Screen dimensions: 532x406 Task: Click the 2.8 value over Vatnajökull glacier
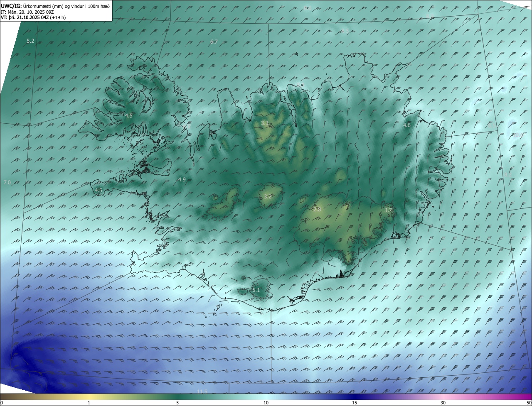coord(317,210)
